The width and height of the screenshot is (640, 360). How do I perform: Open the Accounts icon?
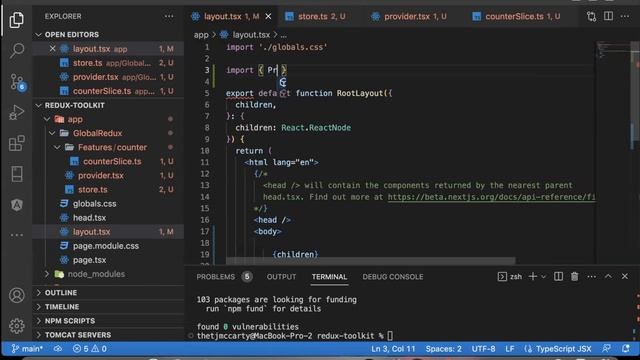point(16,295)
